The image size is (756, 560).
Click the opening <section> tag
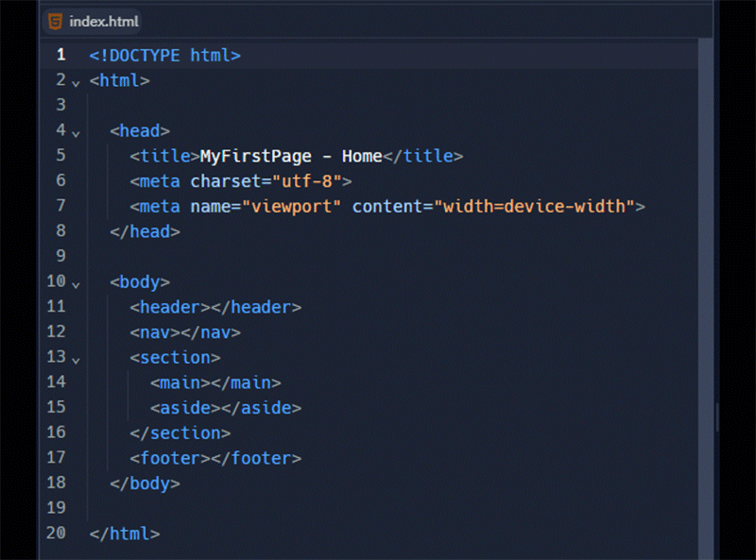tap(175, 358)
